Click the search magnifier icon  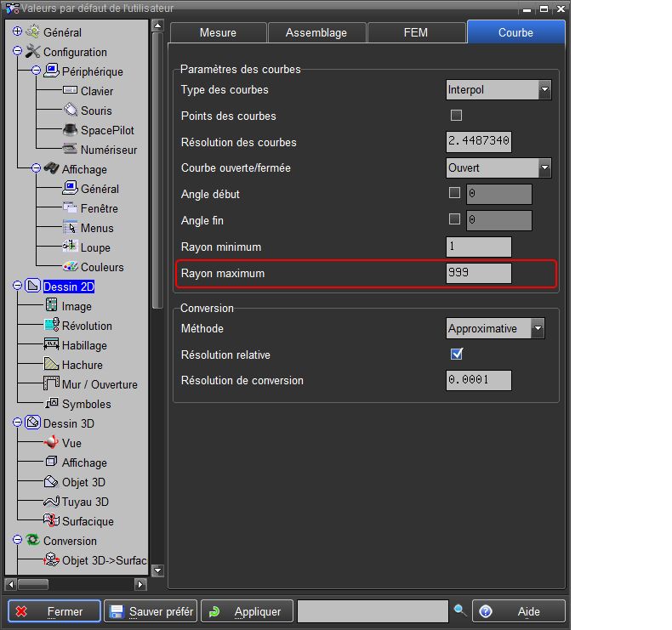coord(460,610)
